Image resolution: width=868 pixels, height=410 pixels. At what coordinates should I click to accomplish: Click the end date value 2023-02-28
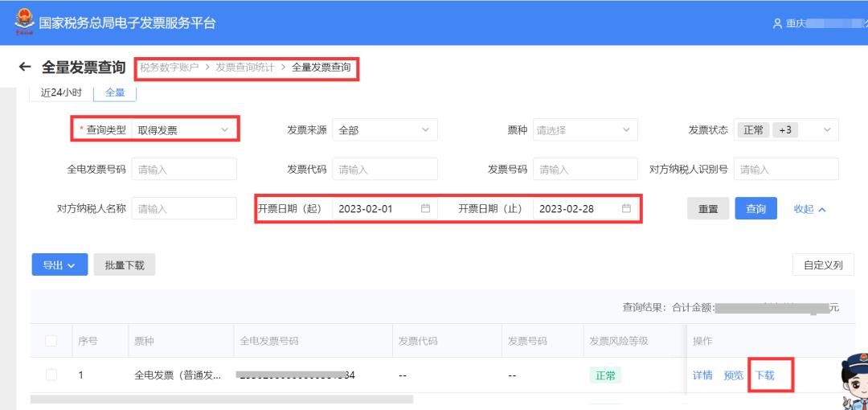[x=567, y=209]
